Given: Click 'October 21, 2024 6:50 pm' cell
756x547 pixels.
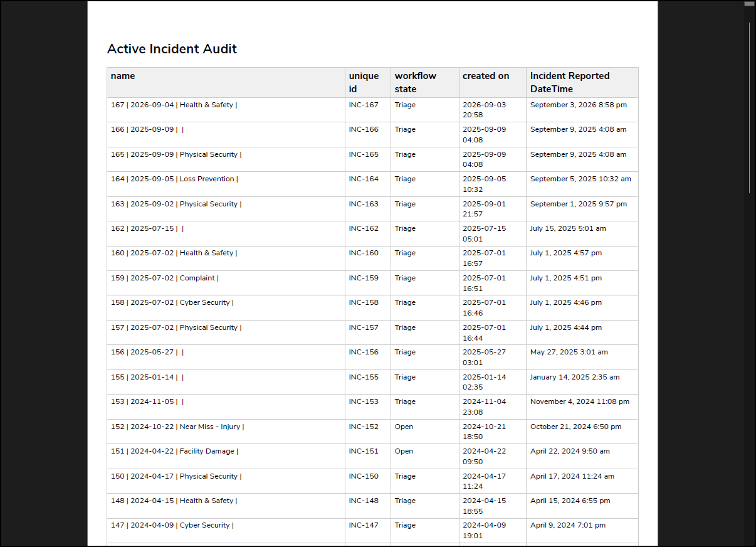Looking at the screenshot, I should [582, 432].
